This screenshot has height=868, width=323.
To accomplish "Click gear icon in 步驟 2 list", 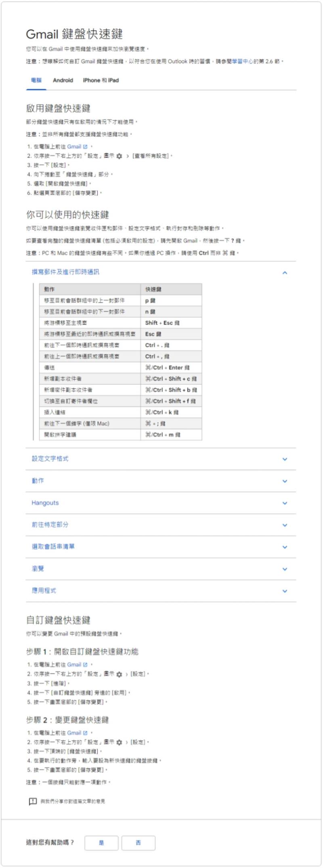I will [x=119, y=743].
